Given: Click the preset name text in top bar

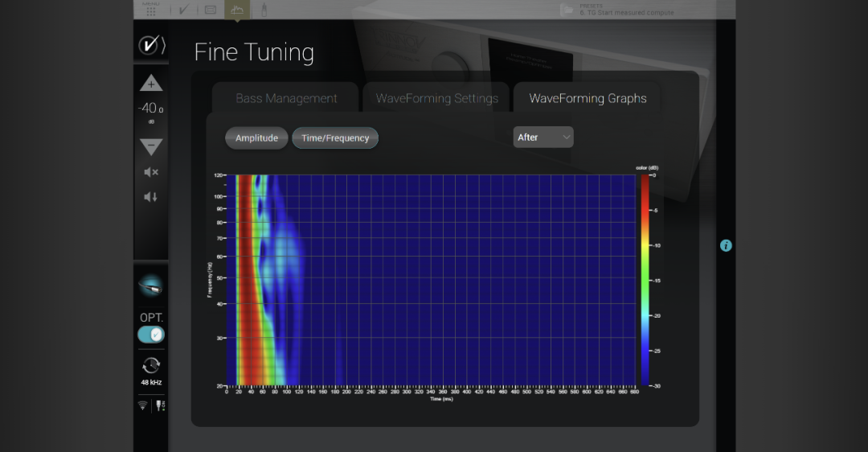Looking at the screenshot, I should (627, 12).
